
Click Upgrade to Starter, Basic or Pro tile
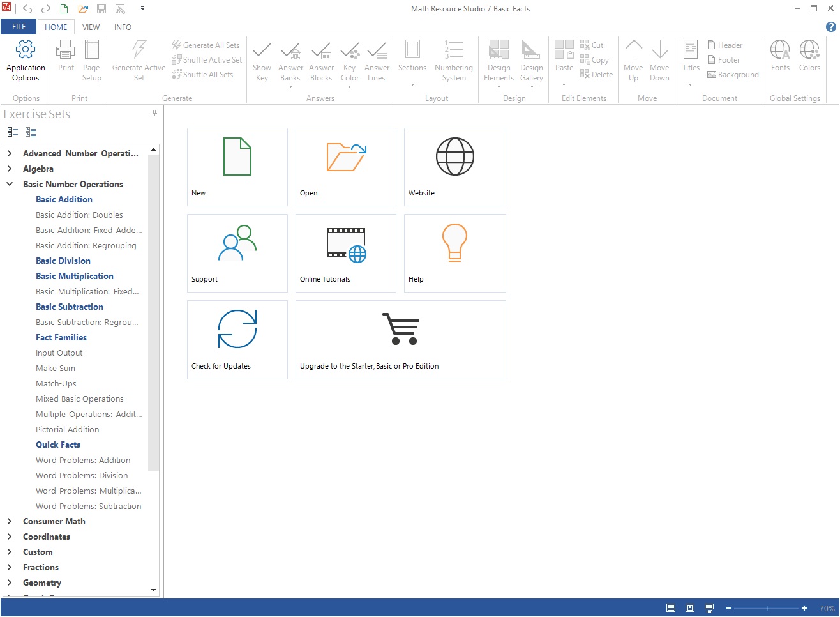tap(401, 340)
